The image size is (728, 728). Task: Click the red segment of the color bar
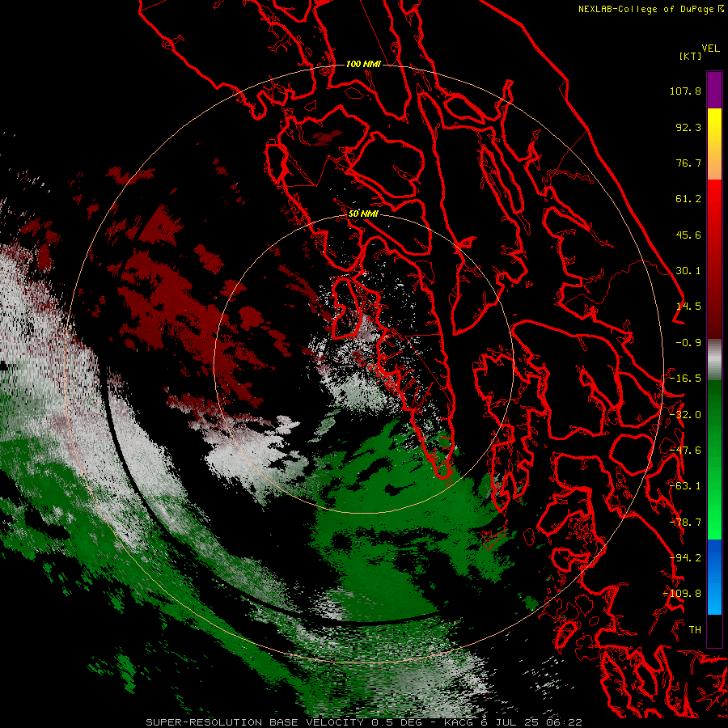pos(714,259)
